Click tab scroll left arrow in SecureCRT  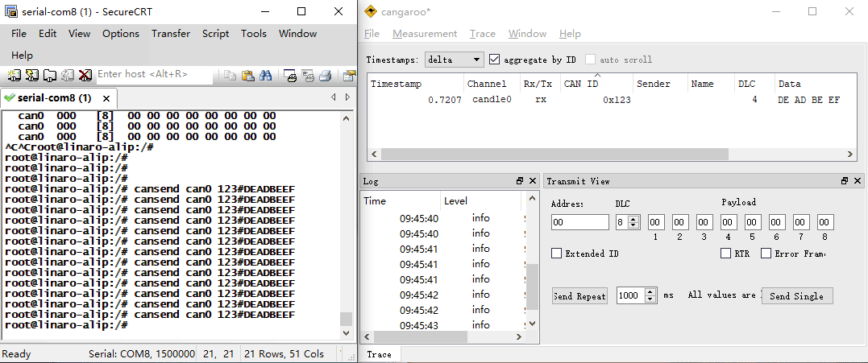(333, 97)
